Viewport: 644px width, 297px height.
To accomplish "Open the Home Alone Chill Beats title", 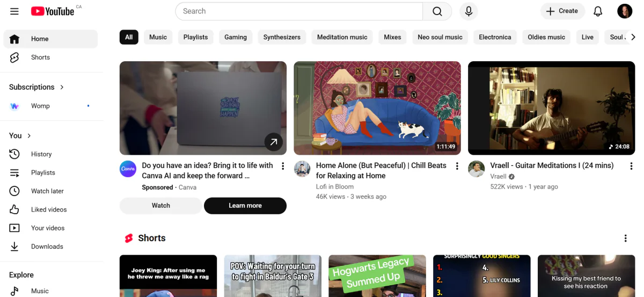I will 381,171.
